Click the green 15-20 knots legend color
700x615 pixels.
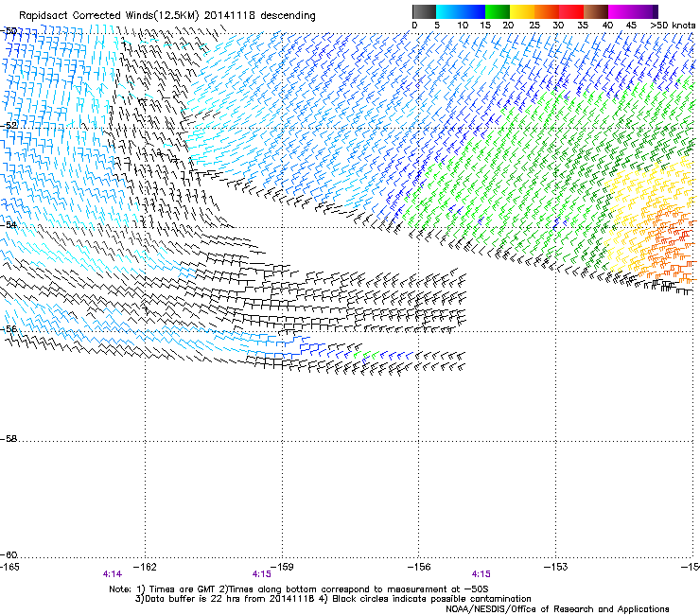click(x=498, y=11)
